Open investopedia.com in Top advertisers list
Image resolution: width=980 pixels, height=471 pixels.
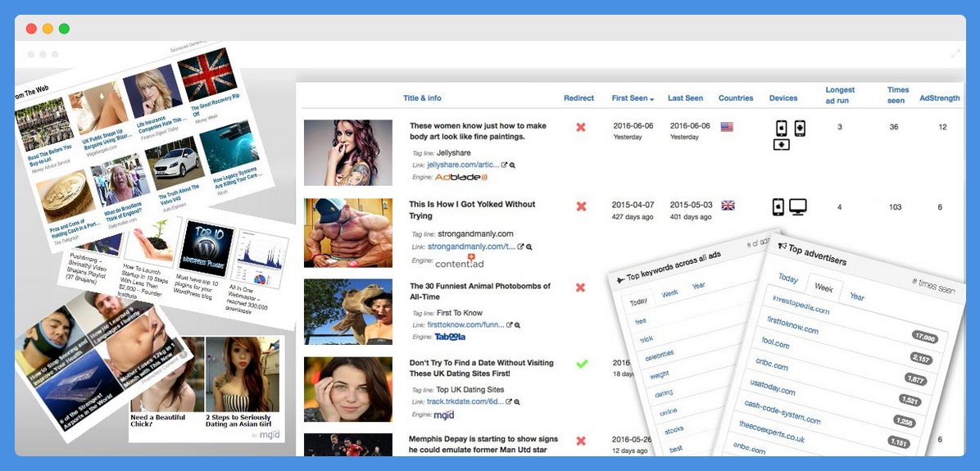click(801, 305)
